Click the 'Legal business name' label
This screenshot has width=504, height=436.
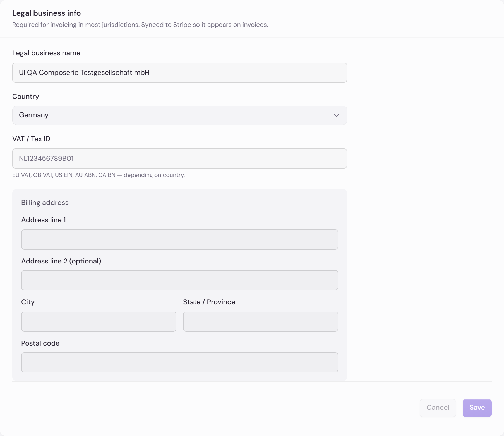pos(46,53)
